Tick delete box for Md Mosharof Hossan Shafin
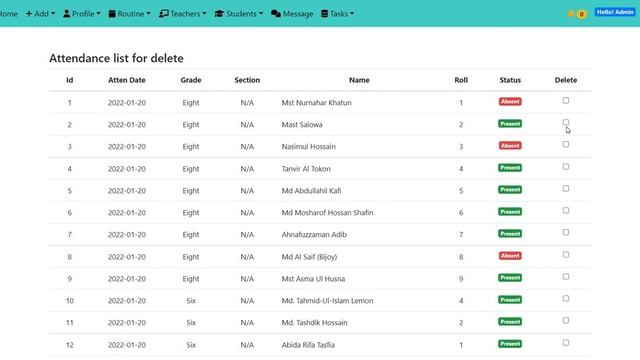The height and width of the screenshot is (360, 640). click(x=566, y=210)
